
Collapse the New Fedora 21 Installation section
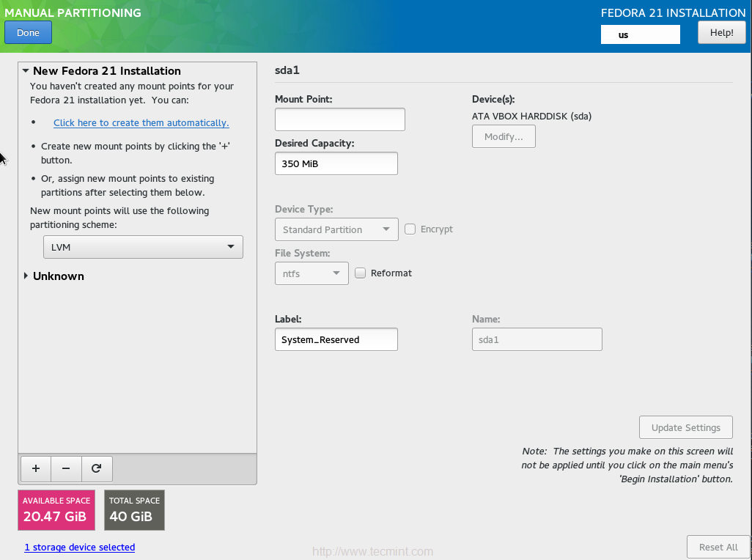(x=26, y=70)
